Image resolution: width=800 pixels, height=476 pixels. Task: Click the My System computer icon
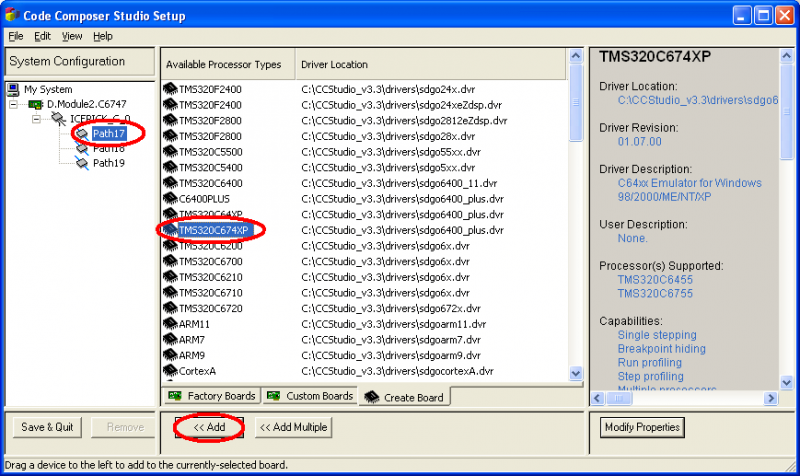click(13, 90)
